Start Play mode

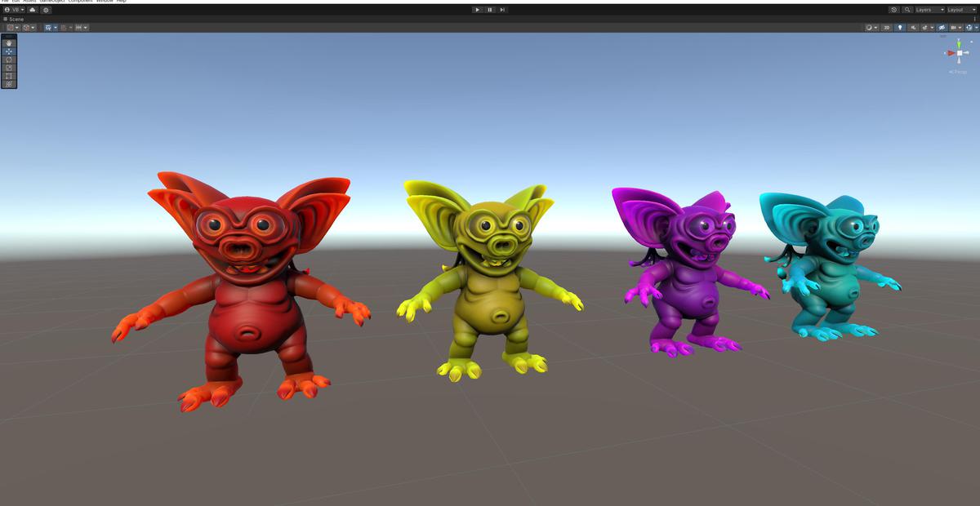478,10
